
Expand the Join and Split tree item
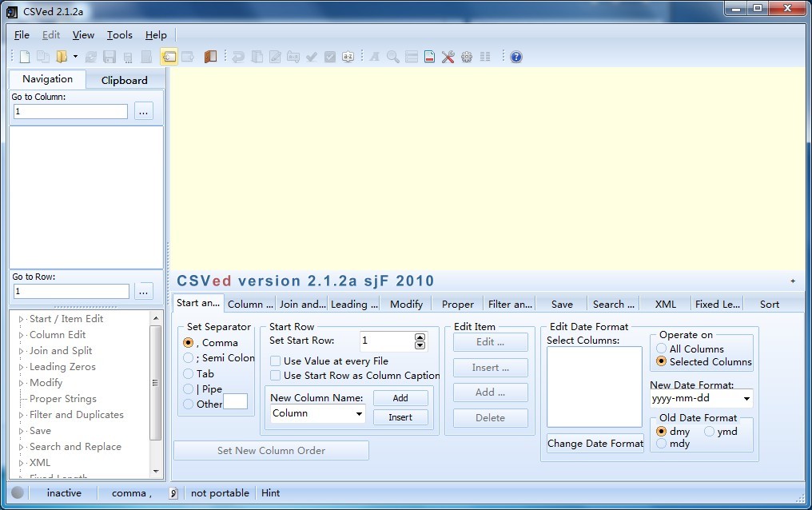pyautogui.click(x=22, y=351)
